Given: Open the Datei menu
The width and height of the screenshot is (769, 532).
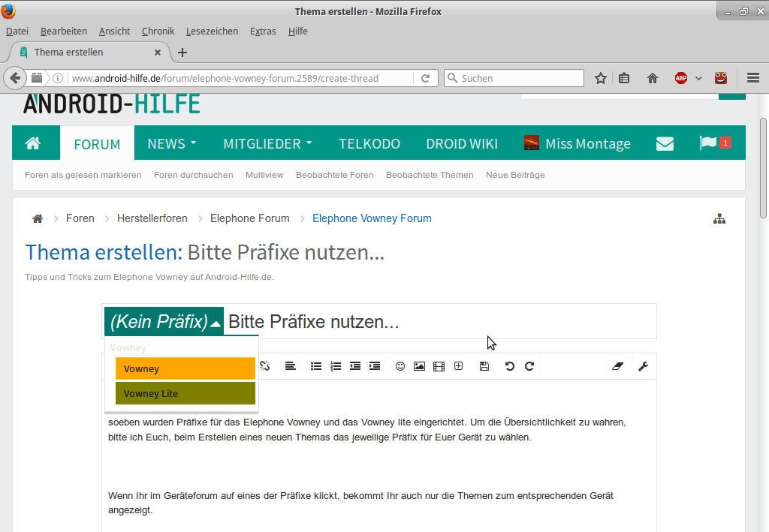Looking at the screenshot, I should tap(17, 32).
